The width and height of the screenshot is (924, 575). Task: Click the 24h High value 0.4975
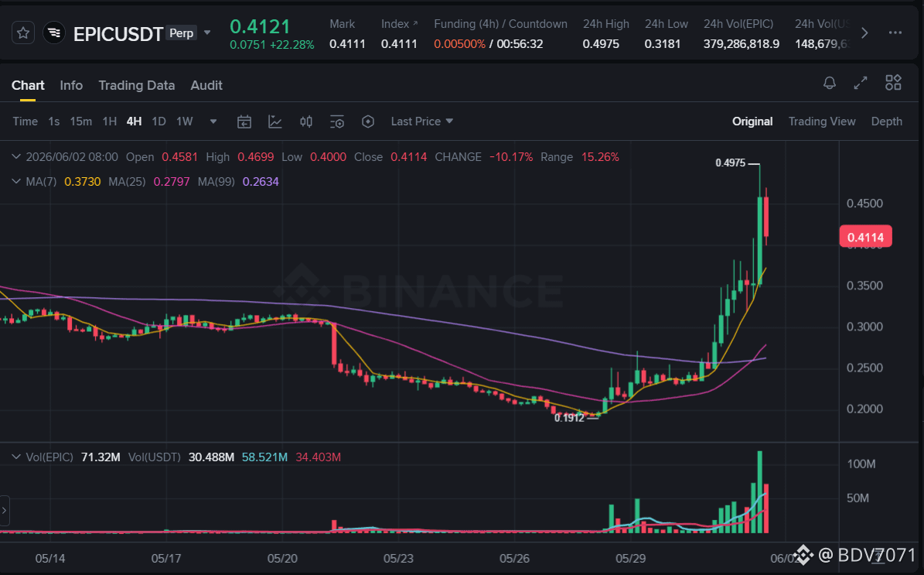(x=601, y=44)
